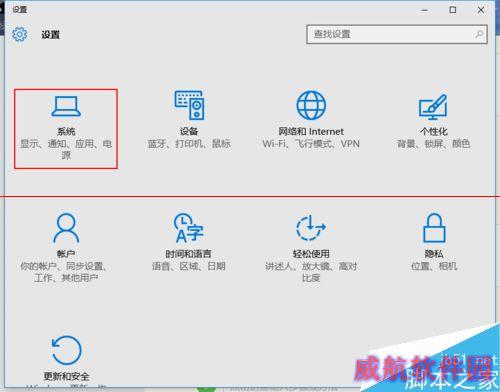Open the 轻松使用 dashed circle icon
Viewport: 500px width, 392px height.
311,228
